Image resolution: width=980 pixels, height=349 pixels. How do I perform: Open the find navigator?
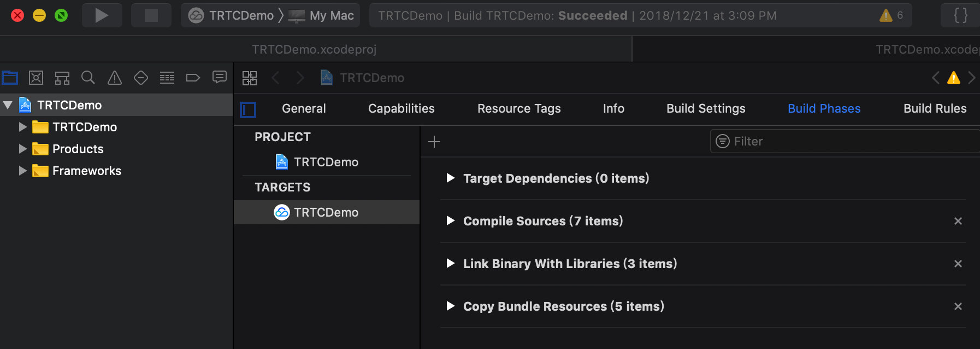coord(88,78)
